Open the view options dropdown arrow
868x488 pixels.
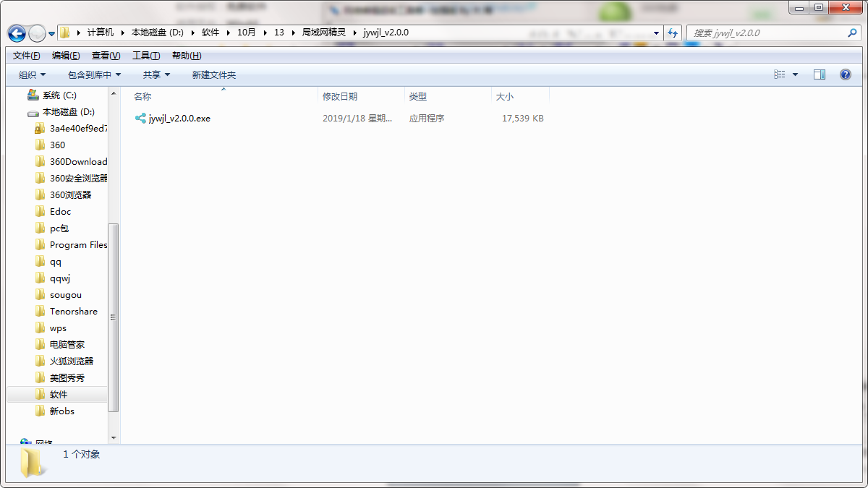pos(796,74)
